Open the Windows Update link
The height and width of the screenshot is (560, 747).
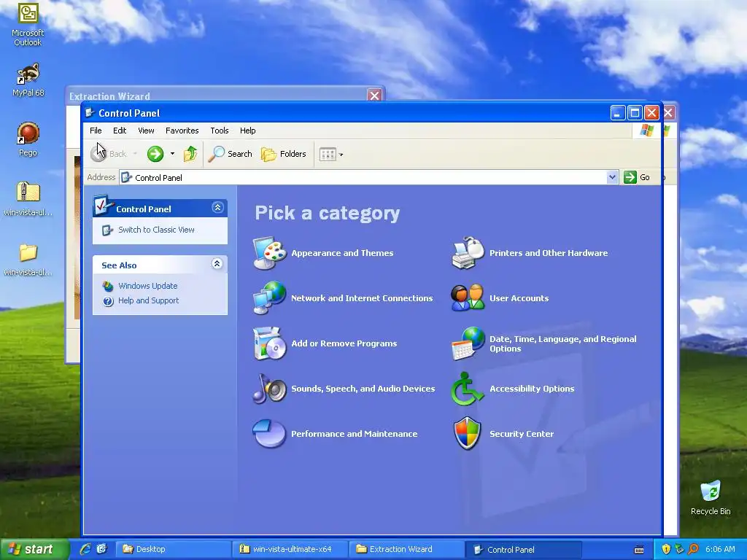(147, 286)
